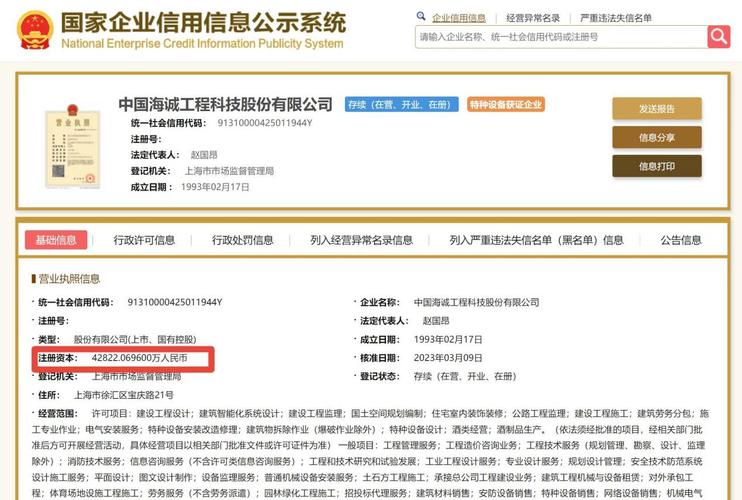Click the blue 存续（在营、开业、在册）status badge
The image size is (742, 500).
coord(401,105)
